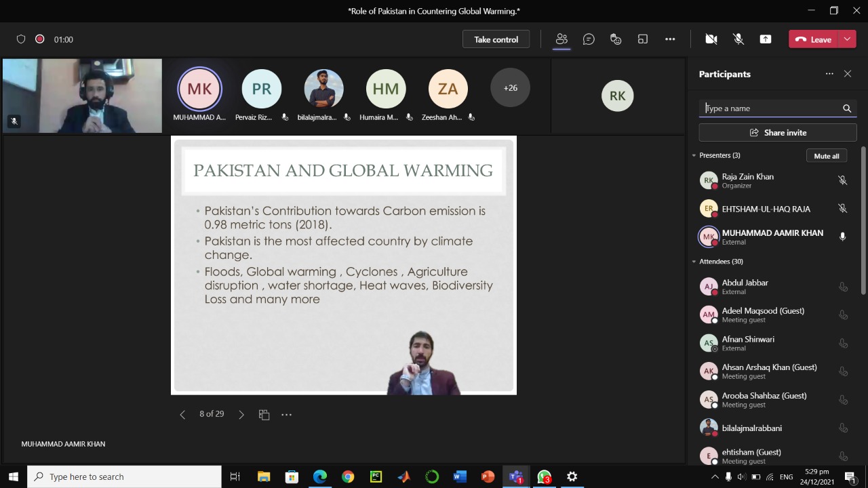Mute Muhammad Aamir Khan's microphone

(842, 237)
